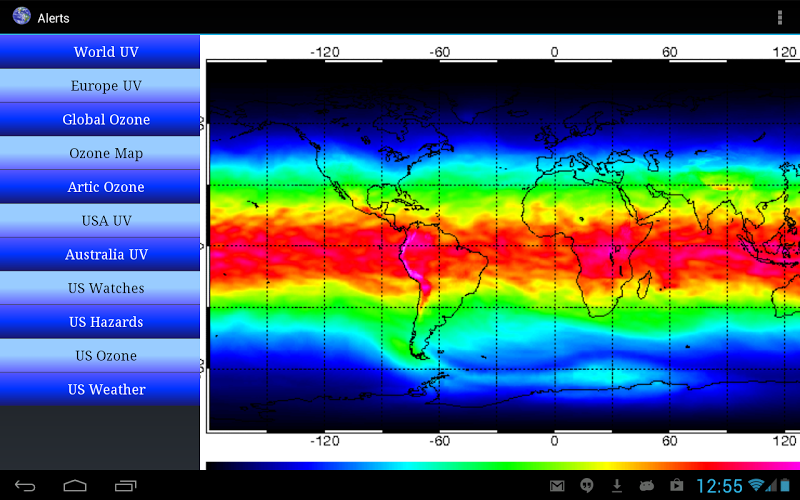The image size is (800, 500).
Task: Select the Artic Ozone entry
Action: 100,186
